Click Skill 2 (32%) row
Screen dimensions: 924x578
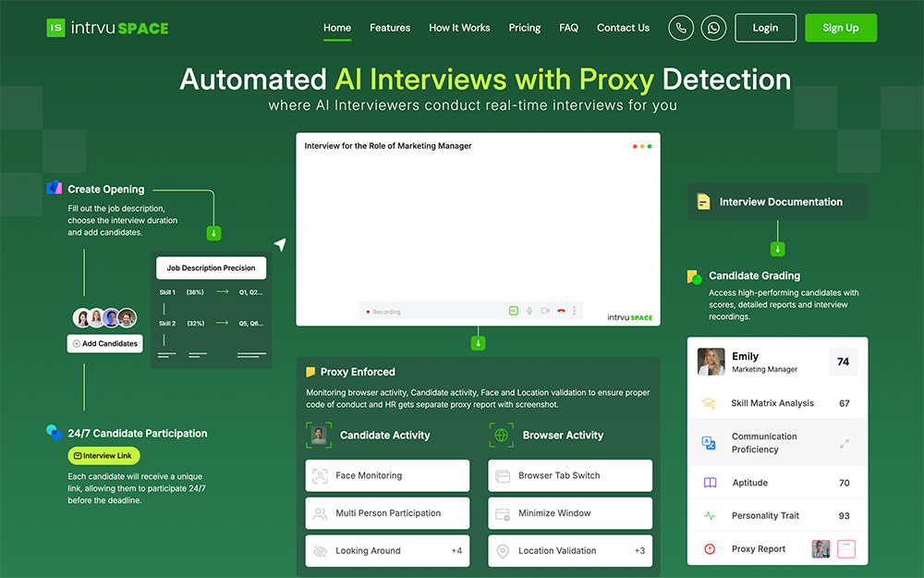click(211, 323)
